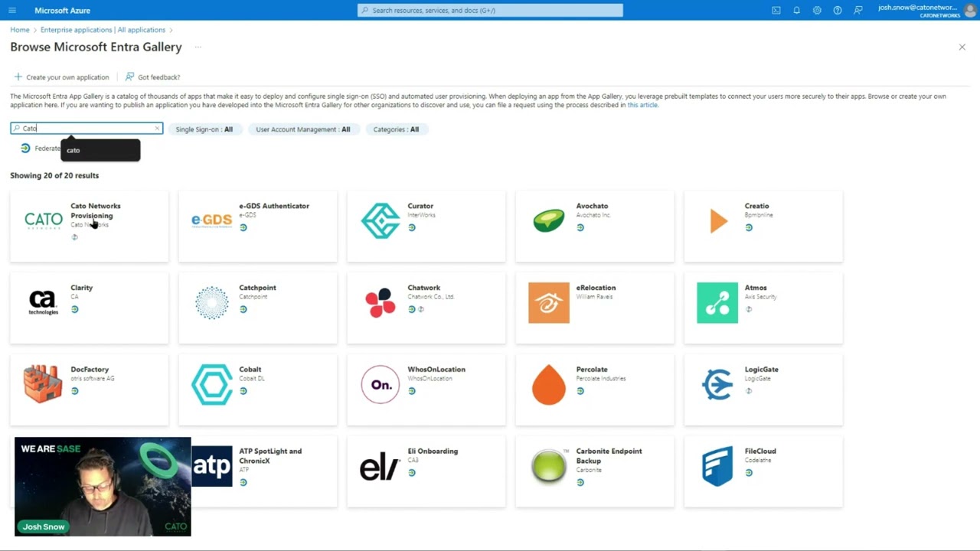Select the WhosOnLocation app title
The width and height of the screenshot is (980, 551).
436,370
